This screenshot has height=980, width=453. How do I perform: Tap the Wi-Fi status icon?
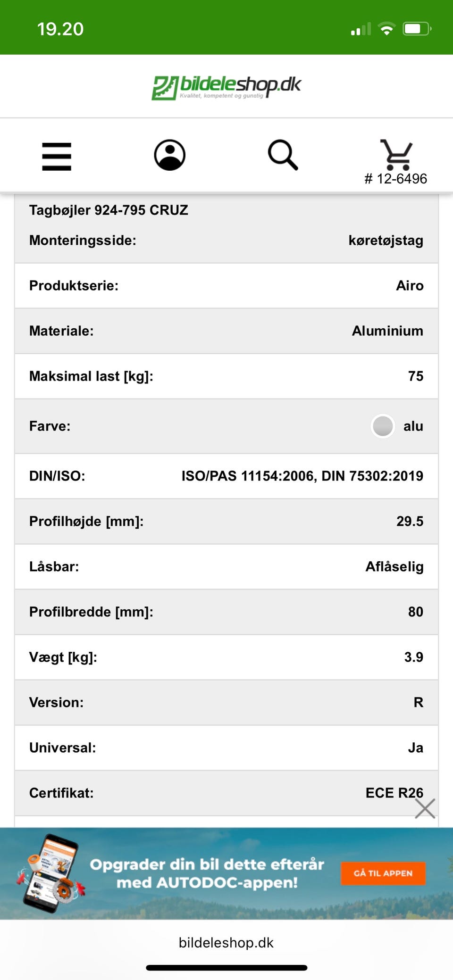[386, 29]
